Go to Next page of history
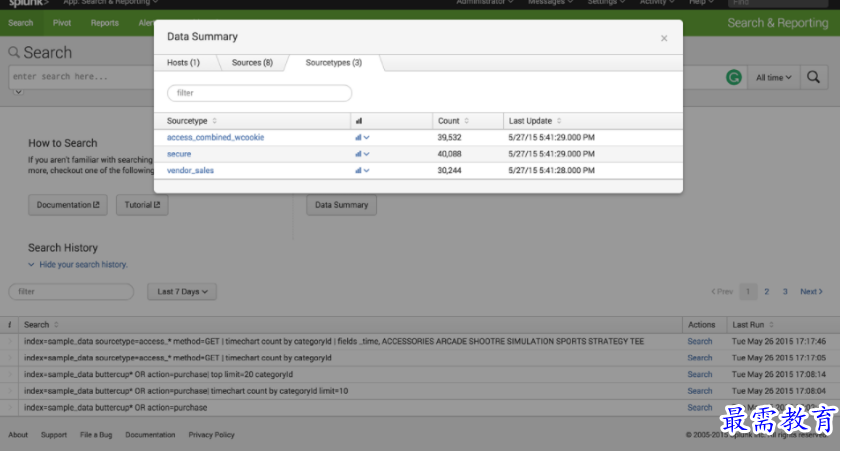This screenshot has width=844, height=451. click(x=811, y=292)
